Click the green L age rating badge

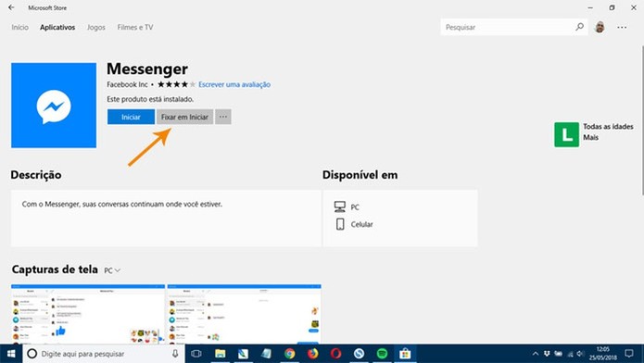(x=566, y=134)
